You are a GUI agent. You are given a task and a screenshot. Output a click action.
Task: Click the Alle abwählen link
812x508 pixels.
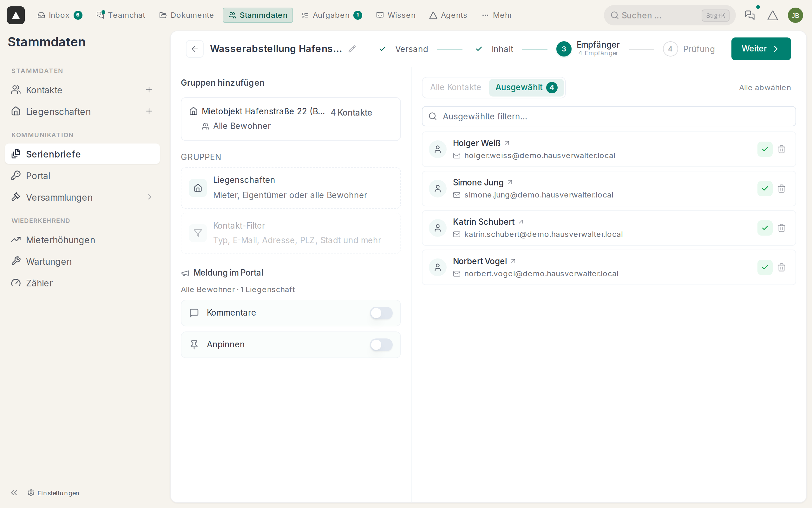tap(765, 87)
